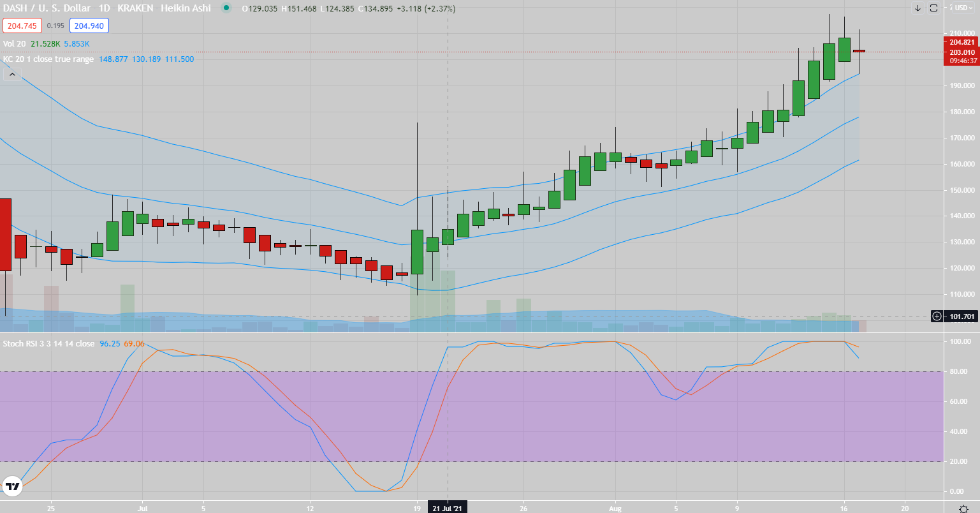The height and width of the screenshot is (513, 980).
Task: Click the Stoch RSI D value 69.06
Action: [x=134, y=343]
